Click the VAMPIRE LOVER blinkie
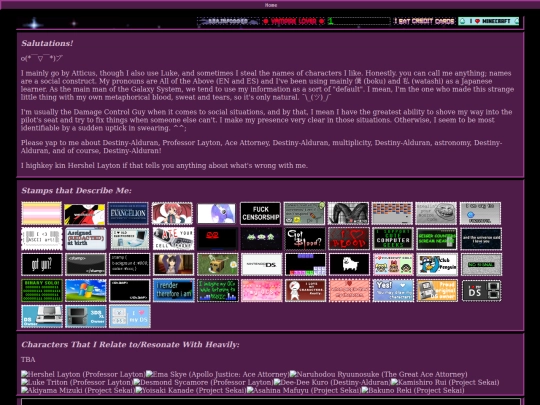The height and width of the screenshot is (405, 540). [x=293, y=21]
